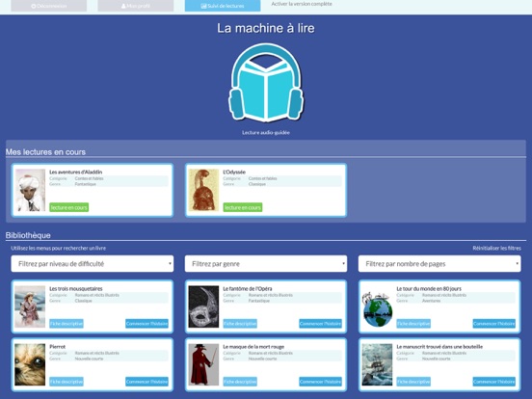Open Fiche descriptive for Pierrot
This screenshot has height=399, width=532.
(66, 382)
